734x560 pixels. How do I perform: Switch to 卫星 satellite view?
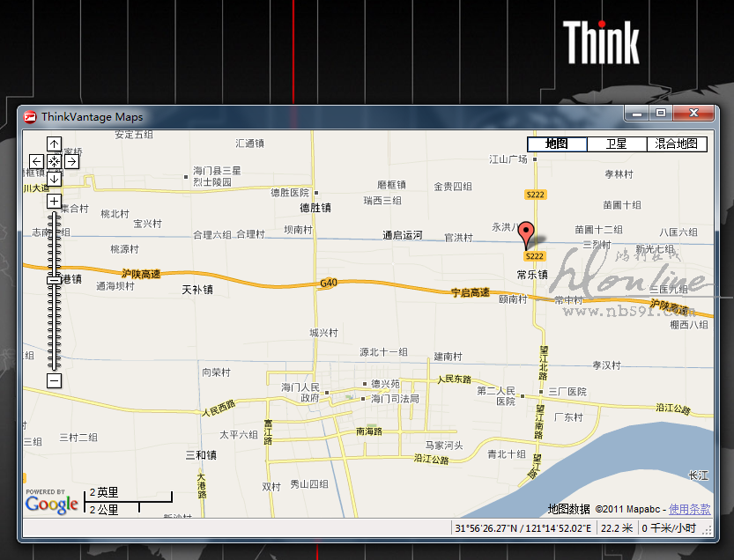(617, 144)
